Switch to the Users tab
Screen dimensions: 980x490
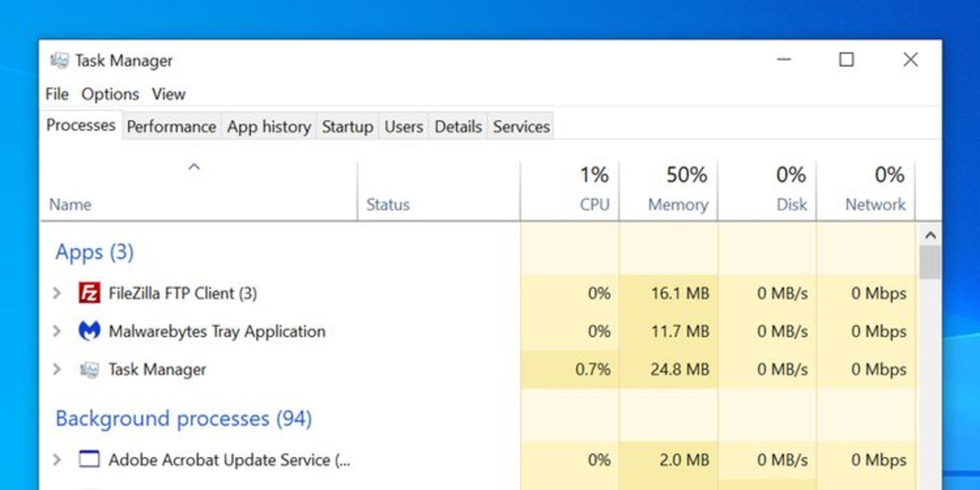click(404, 126)
